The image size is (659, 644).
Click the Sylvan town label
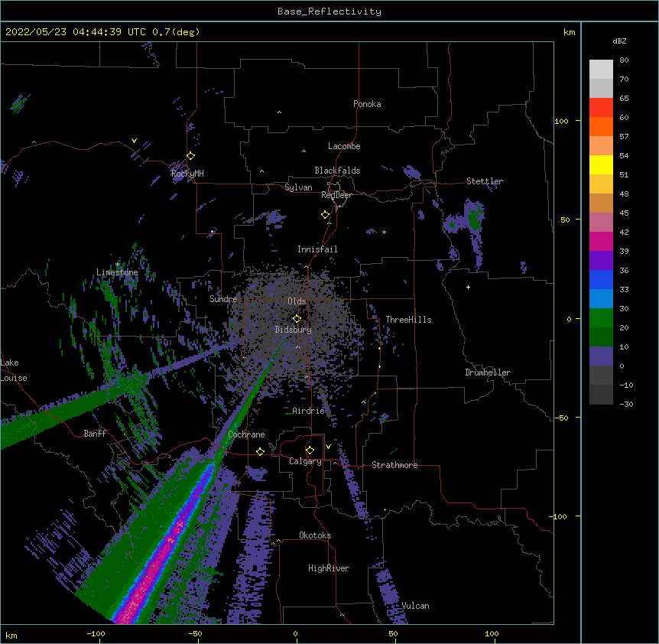pos(298,187)
